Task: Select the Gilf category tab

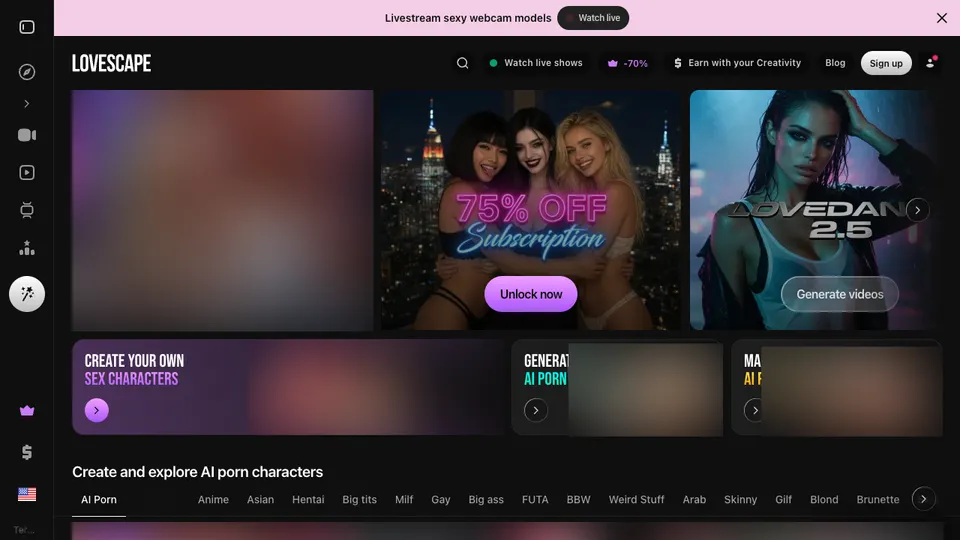Action: [x=784, y=500]
